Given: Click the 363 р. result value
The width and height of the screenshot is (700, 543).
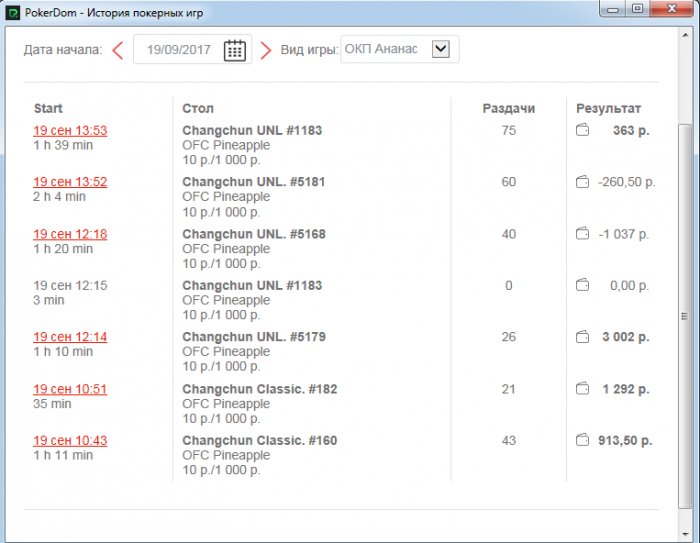Looking at the screenshot, I should (631, 130).
